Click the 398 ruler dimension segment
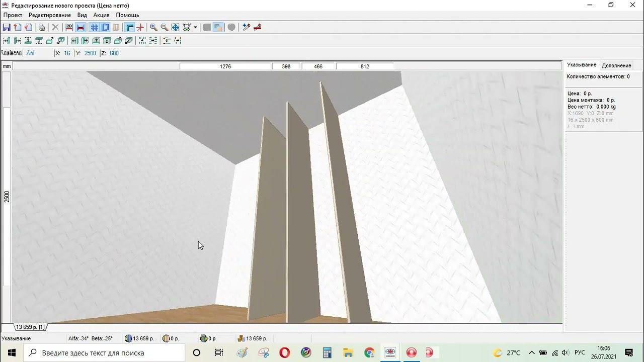This screenshot has width=644, height=362. [x=286, y=66]
